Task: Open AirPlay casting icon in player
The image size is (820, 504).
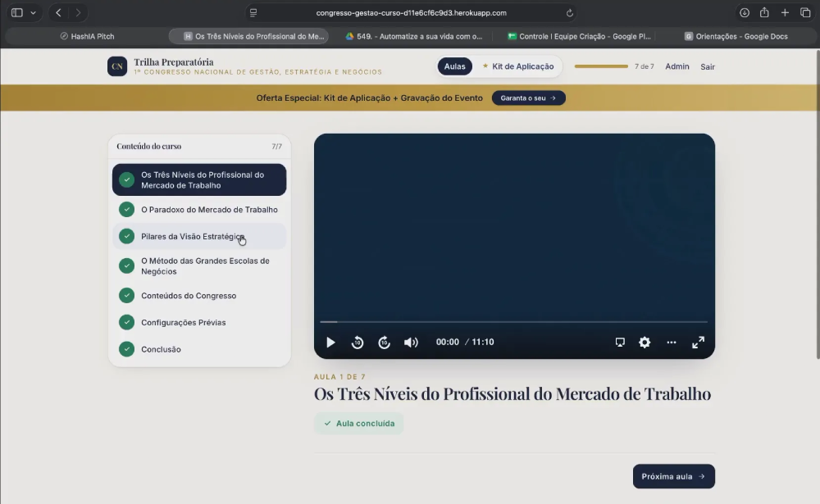Action: click(x=620, y=343)
